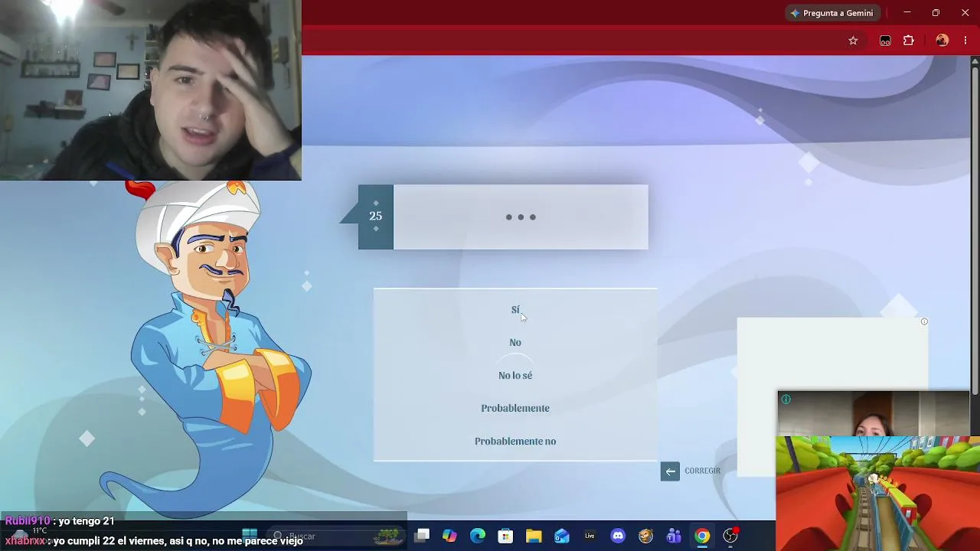Open Outlook from the taskbar
Image resolution: width=980 pixels, height=551 pixels.
[x=562, y=536]
